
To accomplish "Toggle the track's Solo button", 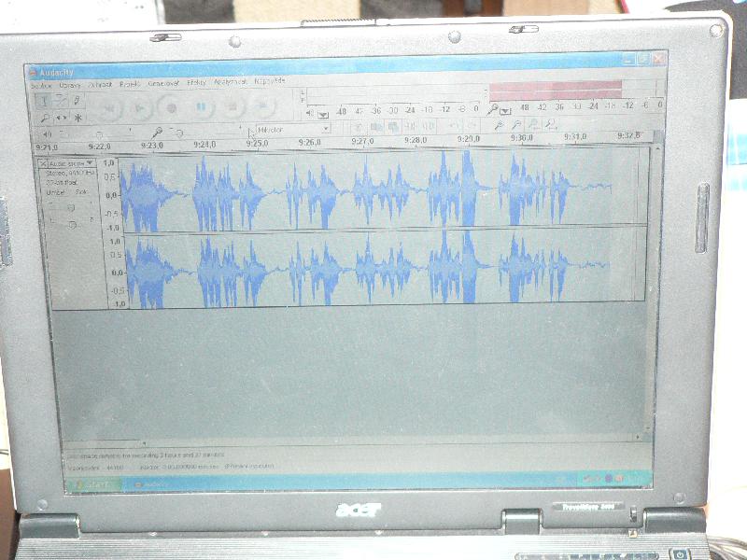I will click(81, 191).
